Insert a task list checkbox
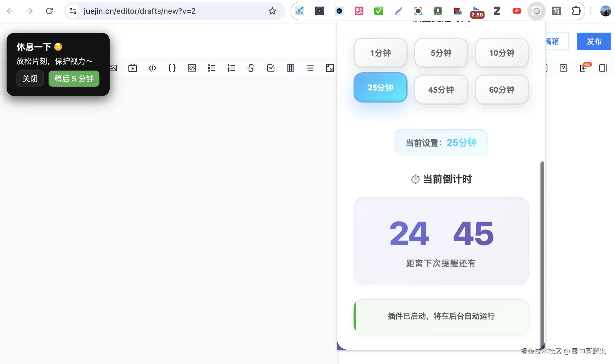 271,68
